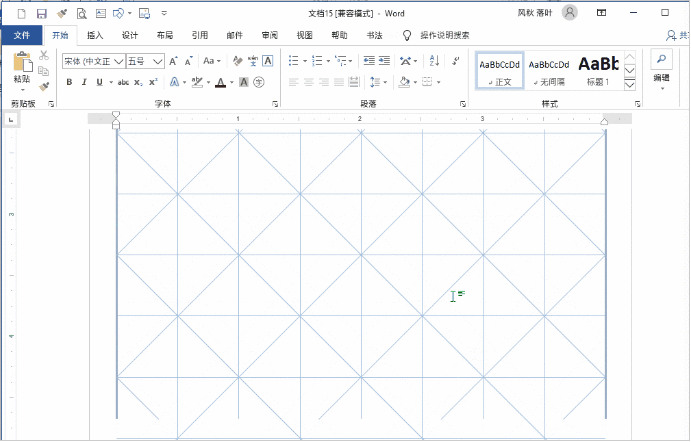Expand the styles gallery with the More arrow
Viewport: 691px width, 442px height.
pos(630,85)
